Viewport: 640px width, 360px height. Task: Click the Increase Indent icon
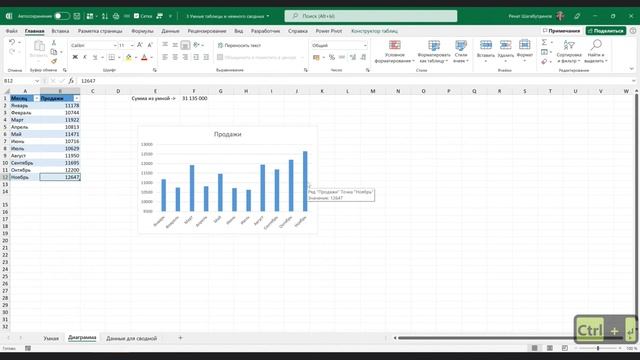(206, 58)
